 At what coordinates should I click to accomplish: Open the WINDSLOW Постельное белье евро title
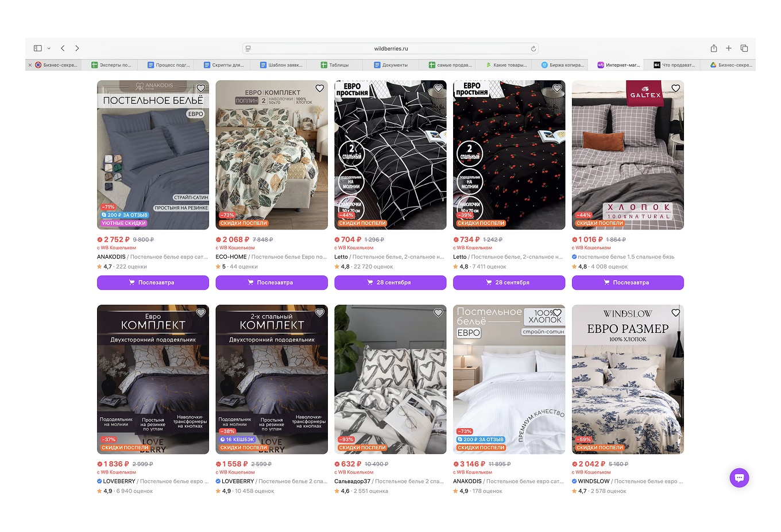tap(631, 481)
